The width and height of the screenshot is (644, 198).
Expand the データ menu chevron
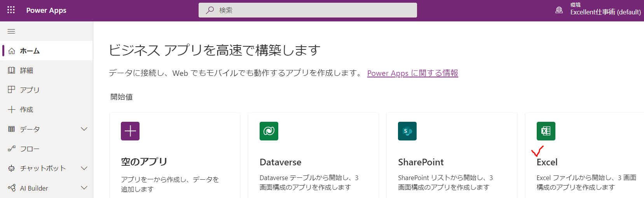point(84,129)
